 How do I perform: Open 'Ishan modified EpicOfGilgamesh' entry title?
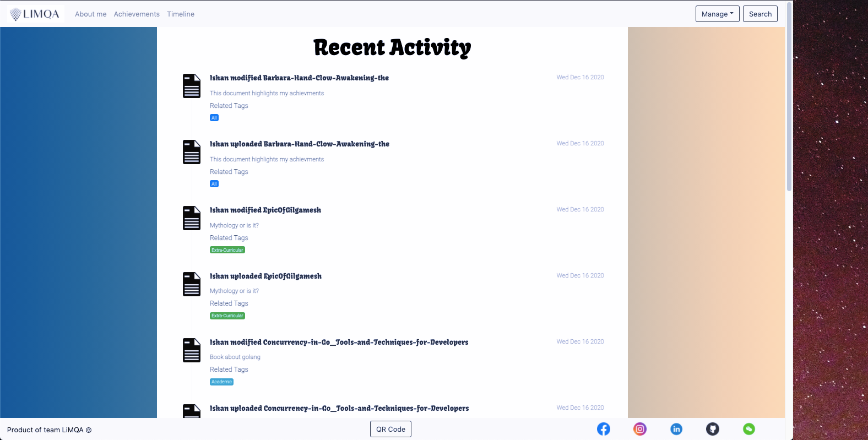tap(265, 210)
